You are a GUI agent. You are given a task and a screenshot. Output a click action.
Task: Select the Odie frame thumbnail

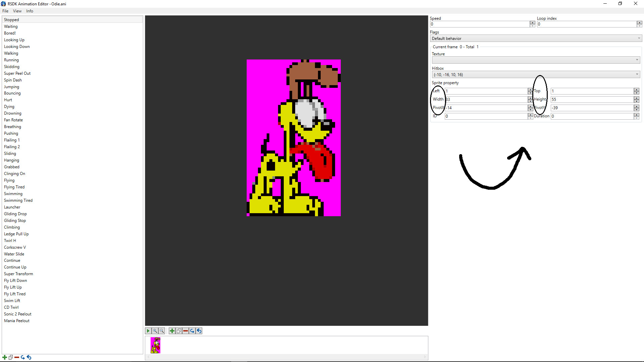[x=155, y=345]
